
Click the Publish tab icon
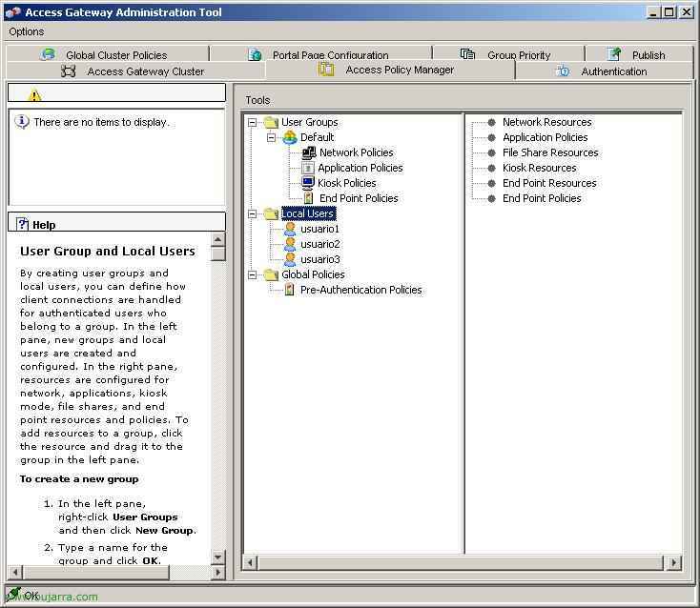point(614,54)
